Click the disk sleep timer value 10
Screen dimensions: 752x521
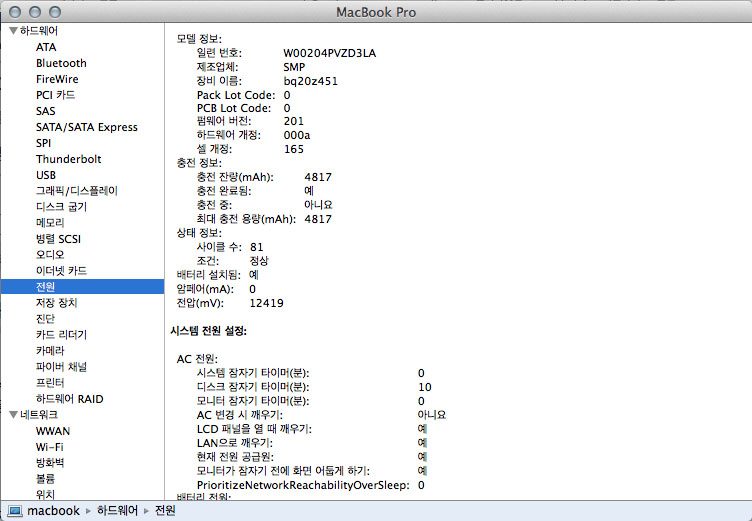click(425, 387)
